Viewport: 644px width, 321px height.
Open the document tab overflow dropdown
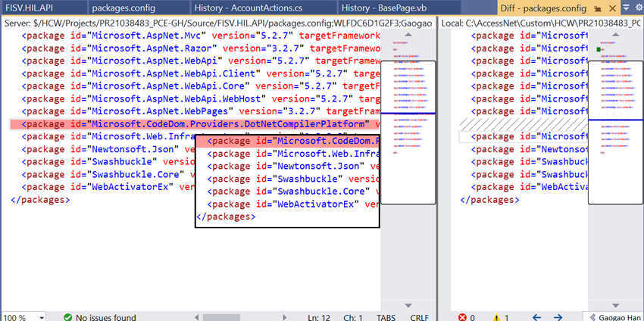click(x=627, y=8)
